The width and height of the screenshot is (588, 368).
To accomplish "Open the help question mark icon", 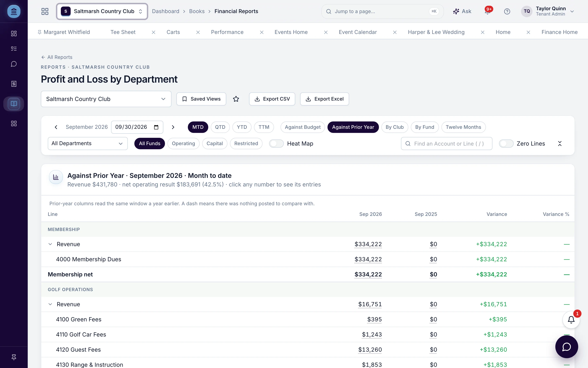I will point(507,11).
